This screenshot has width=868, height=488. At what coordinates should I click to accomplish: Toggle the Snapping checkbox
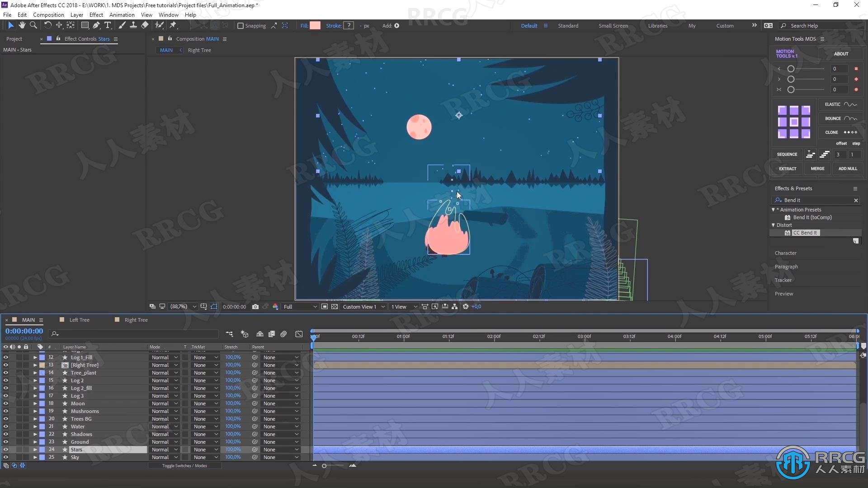pos(241,26)
